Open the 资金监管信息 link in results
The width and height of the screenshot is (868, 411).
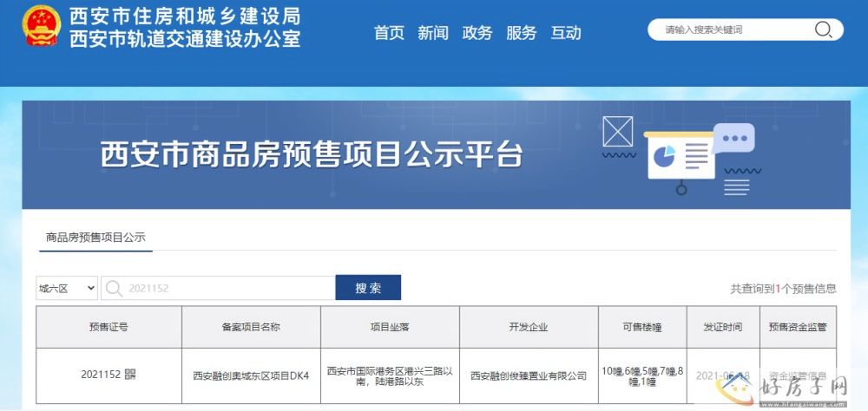pyautogui.click(x=797, y=375)
